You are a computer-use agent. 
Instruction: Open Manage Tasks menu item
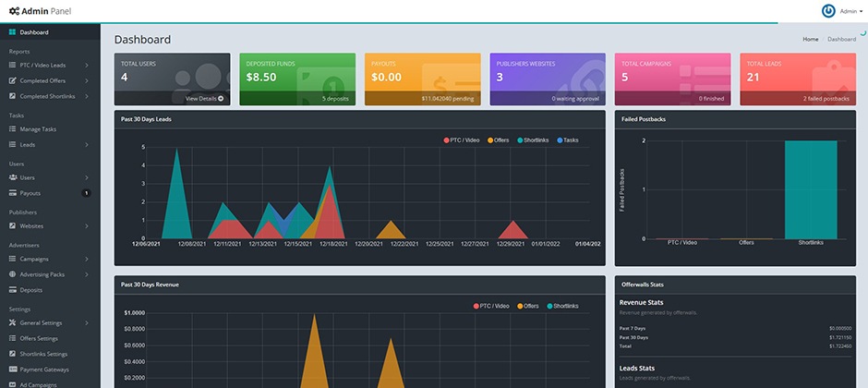(50, 129)
